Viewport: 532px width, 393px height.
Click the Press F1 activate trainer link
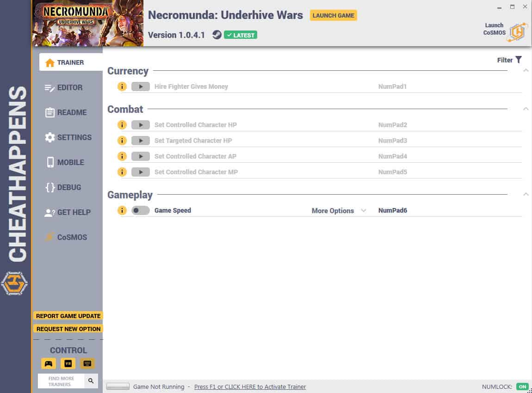coord(250,387)
